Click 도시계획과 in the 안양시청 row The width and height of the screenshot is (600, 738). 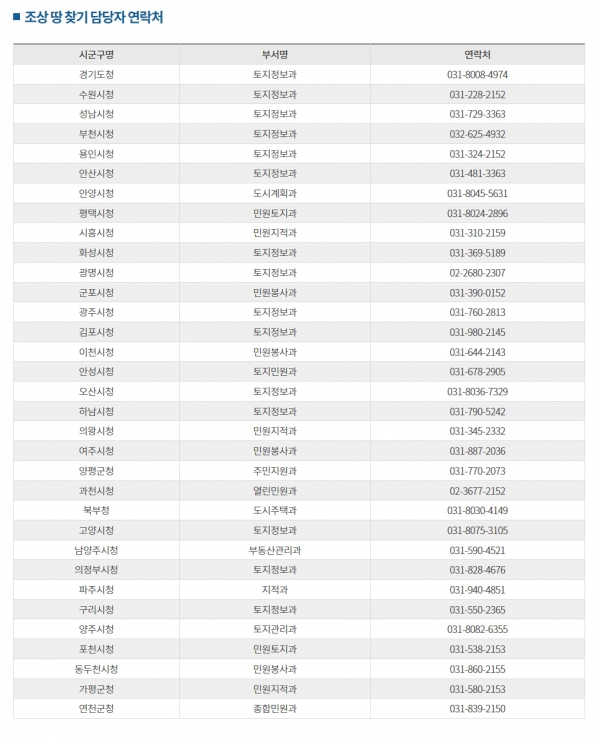pyautogui.click(x=275, y=193)
